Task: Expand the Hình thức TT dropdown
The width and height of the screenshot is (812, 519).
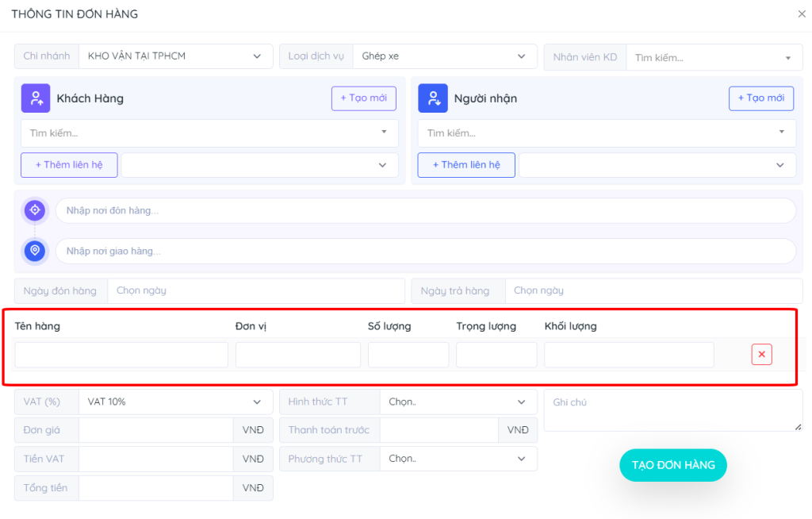Action: point(458,402)
